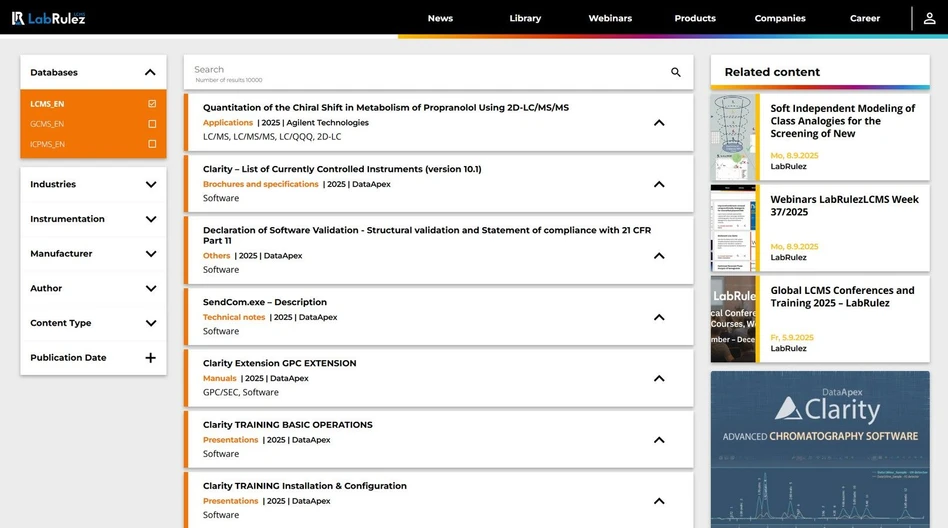The image size is (948, 528).
Task: Expand the Manufacturer filter
Action: [151, 254]
